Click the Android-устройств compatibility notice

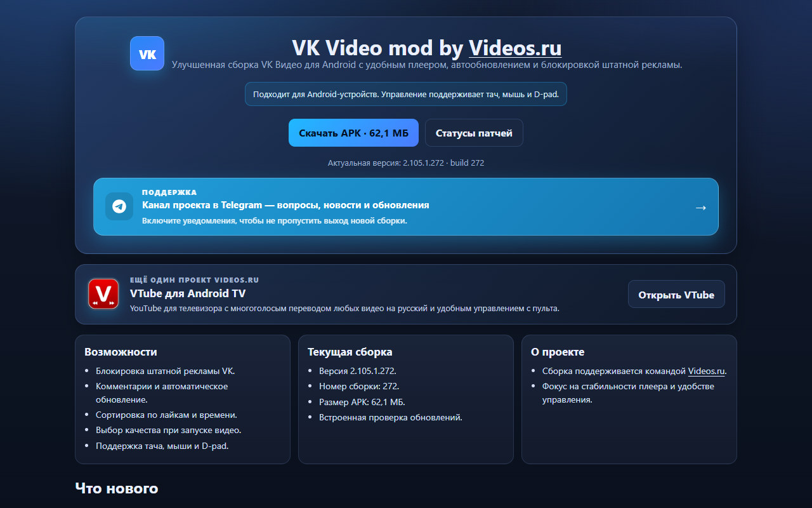click(406, 94)
